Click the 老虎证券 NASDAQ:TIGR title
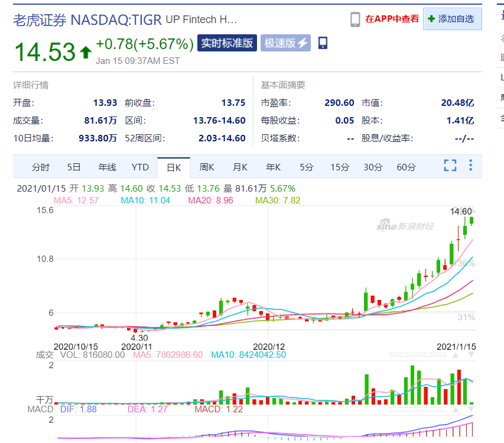 click(x=87, y=20)
